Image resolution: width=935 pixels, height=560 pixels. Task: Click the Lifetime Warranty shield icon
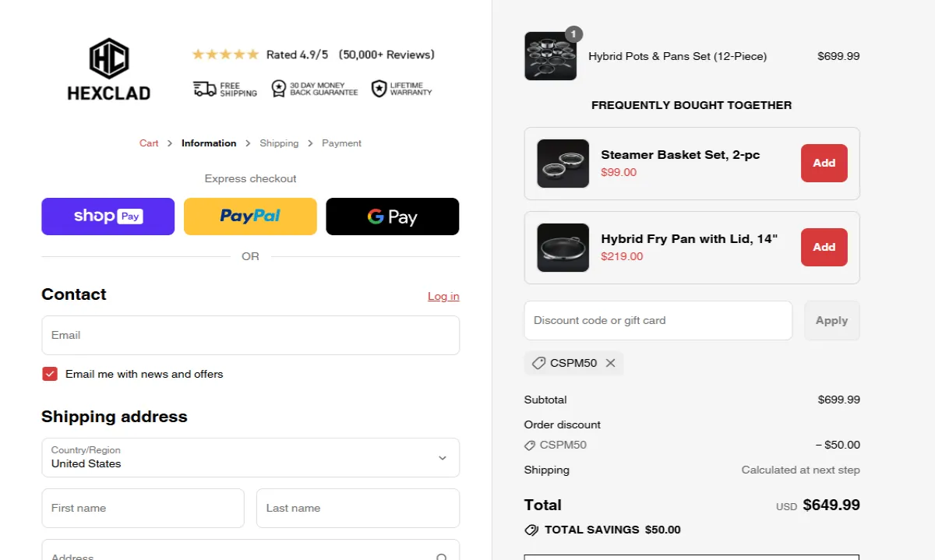tap(379, 88)
